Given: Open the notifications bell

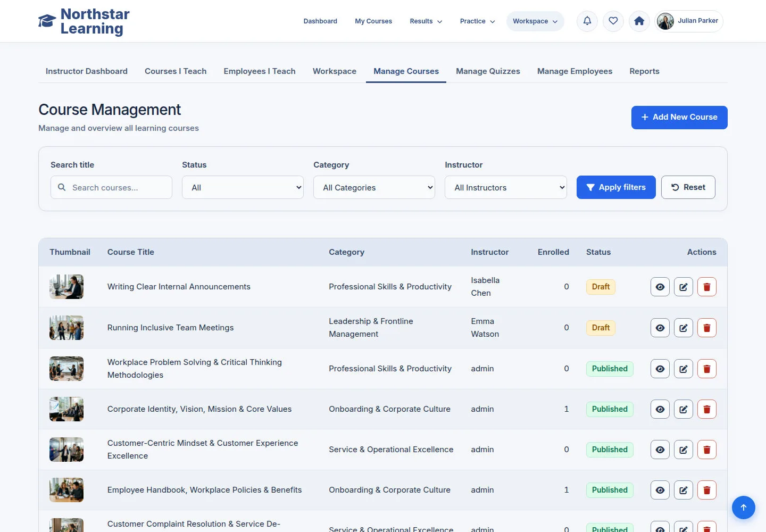Looking at the screenshot, I should 587,21.
